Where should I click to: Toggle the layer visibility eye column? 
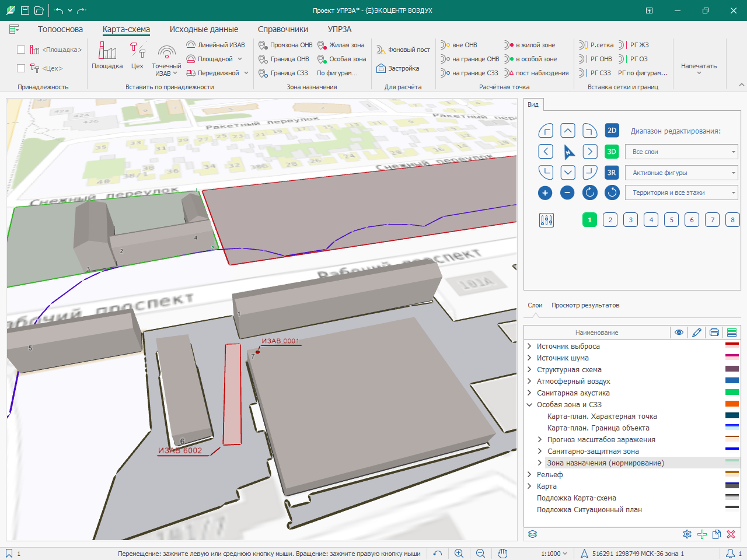tap(679, 332)
